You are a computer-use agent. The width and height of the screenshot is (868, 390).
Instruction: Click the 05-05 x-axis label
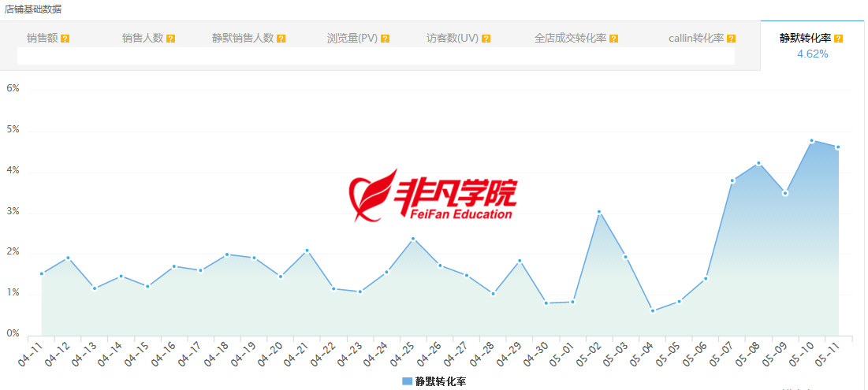coord(669,355)
